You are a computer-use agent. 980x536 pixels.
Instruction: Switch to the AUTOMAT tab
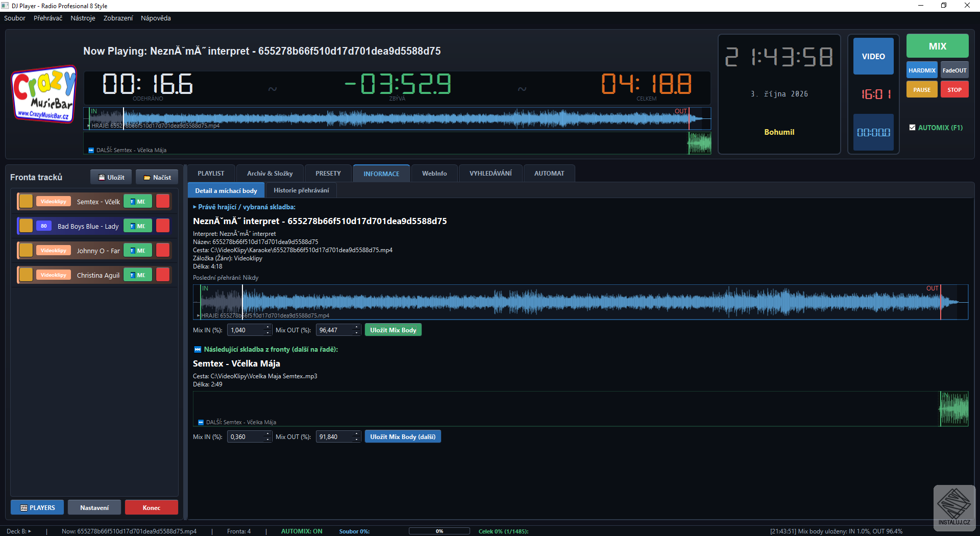[x=549, y=174]
